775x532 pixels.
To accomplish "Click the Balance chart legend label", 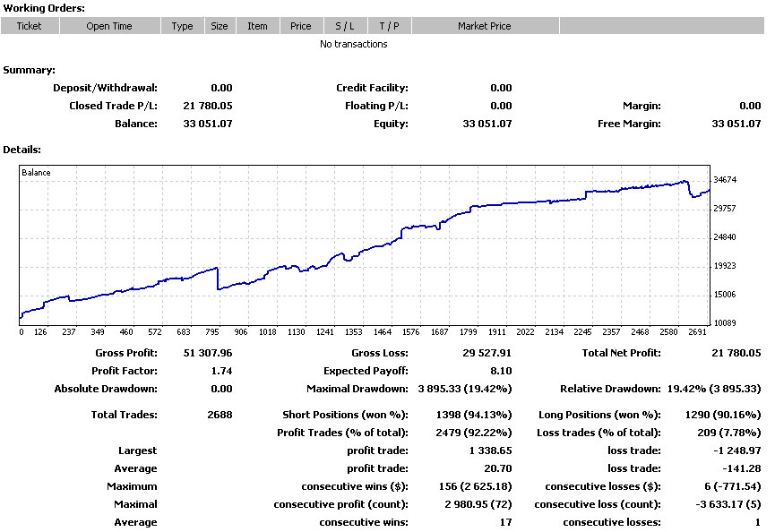I will (x=36, y=172).
